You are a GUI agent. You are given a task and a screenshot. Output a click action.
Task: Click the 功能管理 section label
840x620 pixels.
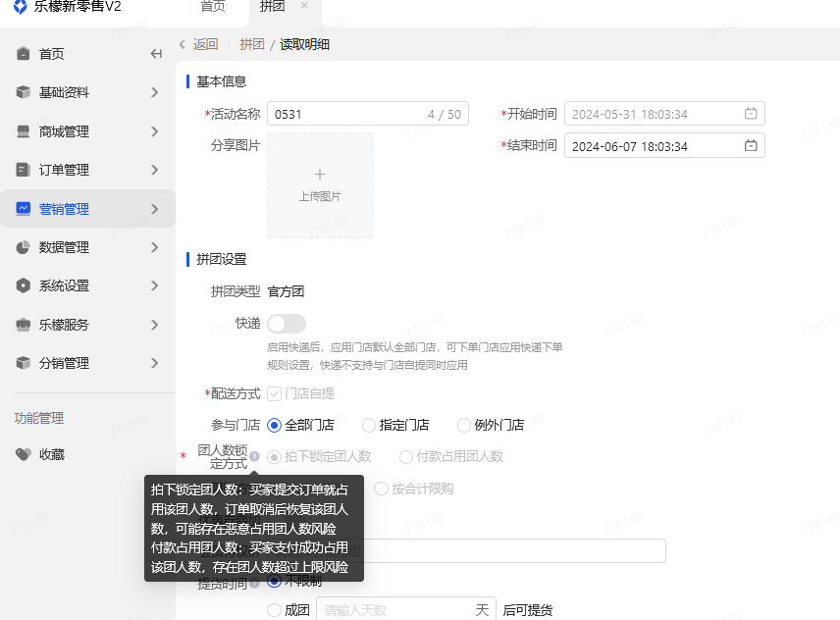[39, 418]
